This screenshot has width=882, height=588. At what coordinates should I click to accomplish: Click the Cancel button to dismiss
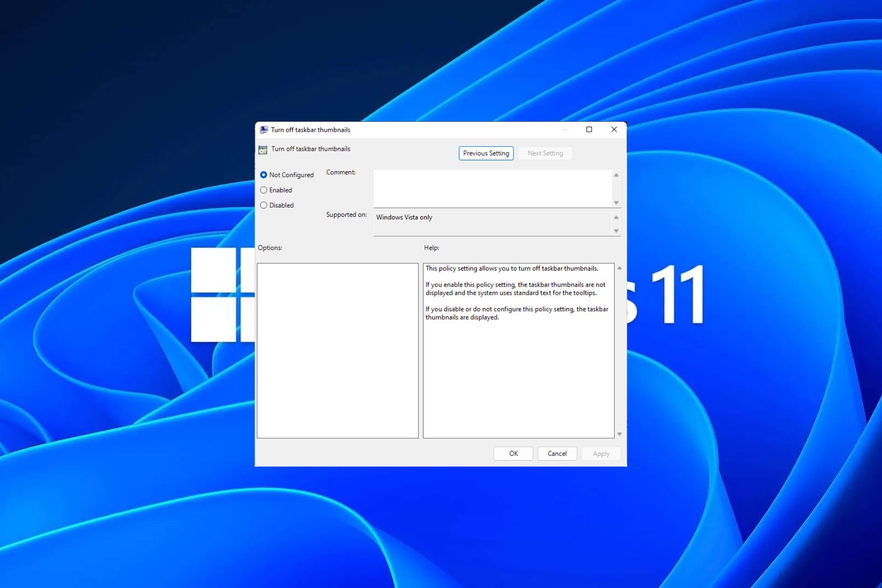click(x=556, y=453)
